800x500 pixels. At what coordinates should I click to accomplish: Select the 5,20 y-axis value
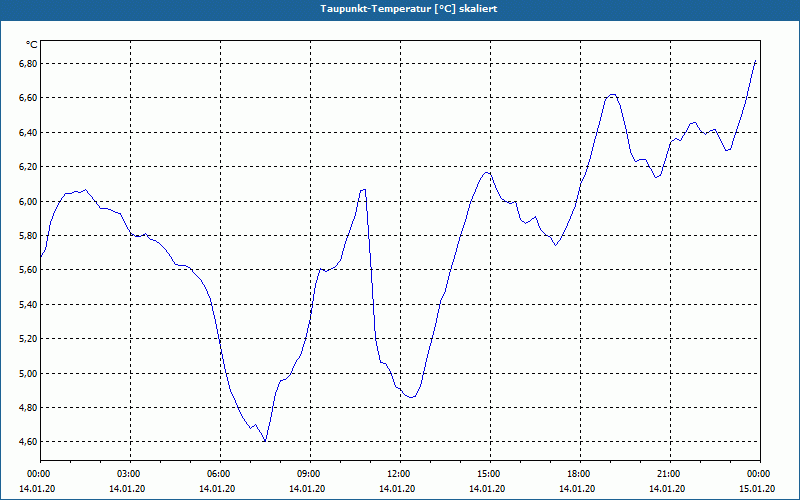pyautogui.click(x=27, y=339)
